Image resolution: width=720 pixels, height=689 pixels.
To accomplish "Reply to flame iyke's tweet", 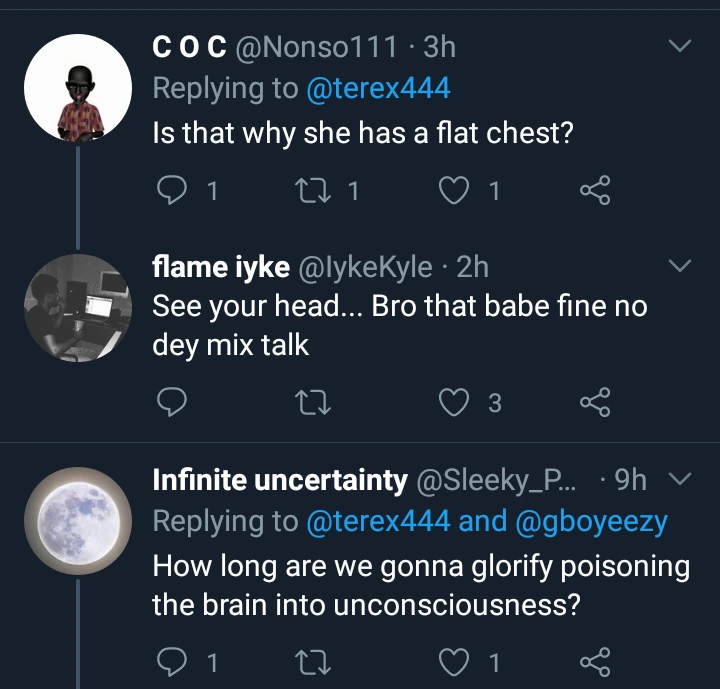I will [x=175, y=402].
